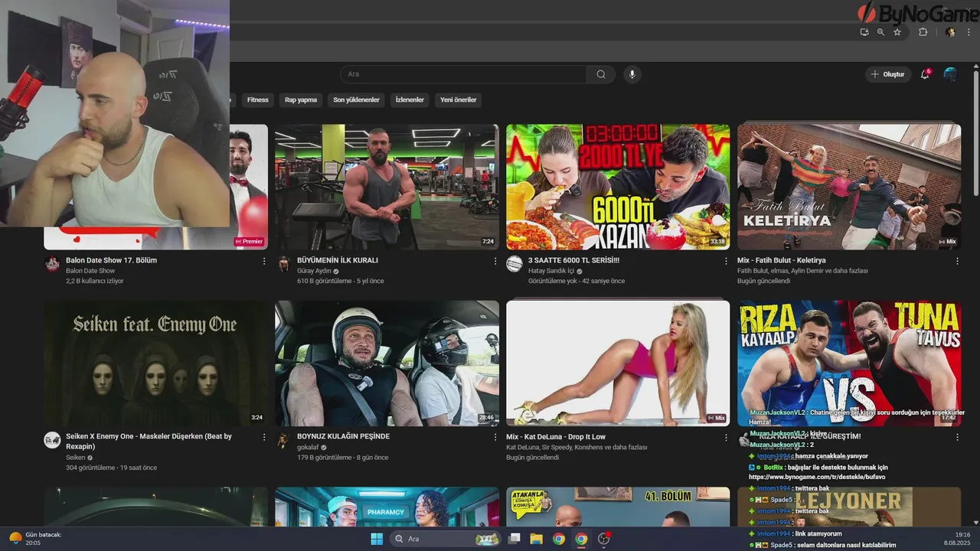Click the YouTube Ara search field
Viewport: 980px width, 551px height.
click(463, 74)
